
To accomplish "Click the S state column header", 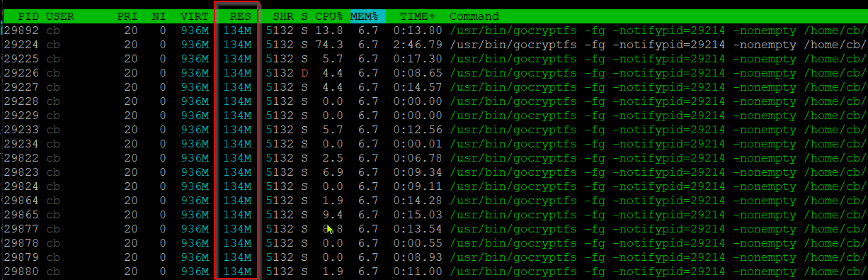I will [304, 16].
